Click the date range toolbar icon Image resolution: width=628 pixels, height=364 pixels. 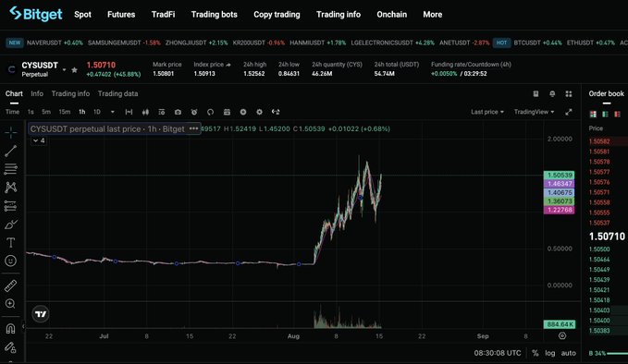[129, 112]
